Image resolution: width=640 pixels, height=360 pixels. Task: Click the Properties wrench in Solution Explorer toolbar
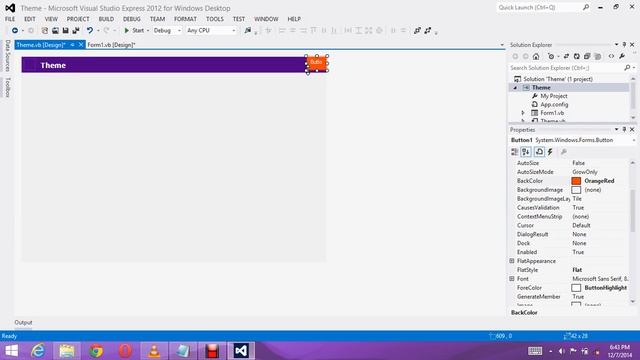coord(622,56)
